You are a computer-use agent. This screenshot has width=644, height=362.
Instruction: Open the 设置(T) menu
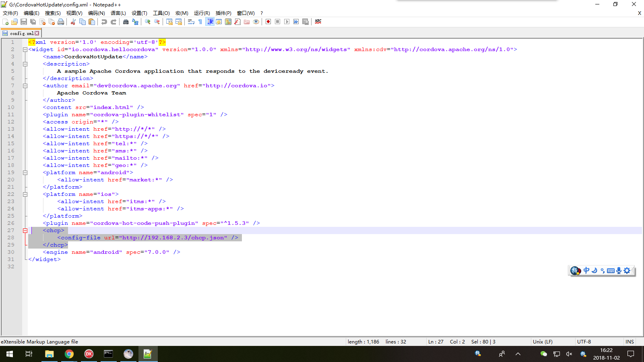(x=140, y=13)
